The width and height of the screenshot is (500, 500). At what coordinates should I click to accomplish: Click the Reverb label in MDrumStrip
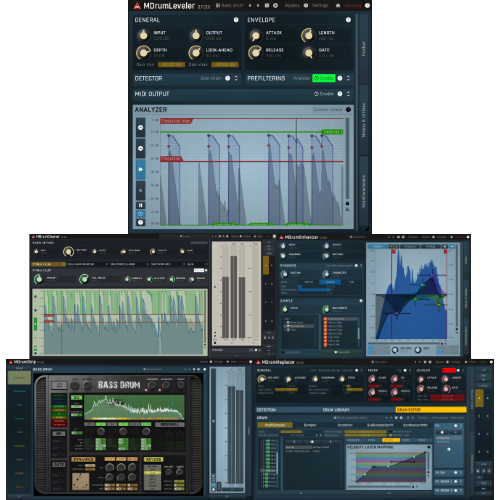click(153, 459)
